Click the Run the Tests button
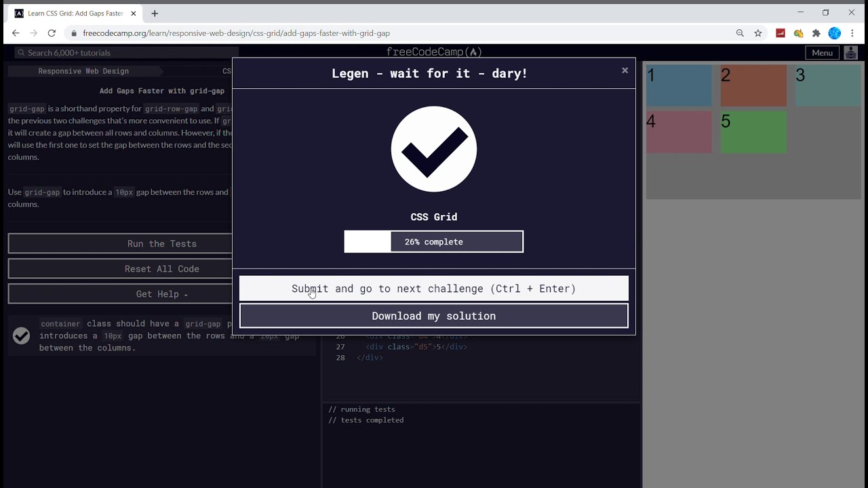Screen dimensions: 868x488 (161, 244)
